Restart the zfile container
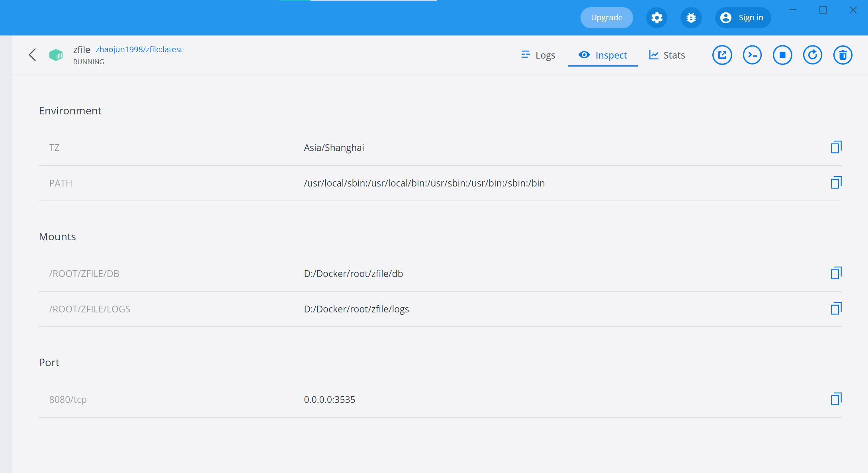Screen dimensions: 868x473 (x=813, y=55)
